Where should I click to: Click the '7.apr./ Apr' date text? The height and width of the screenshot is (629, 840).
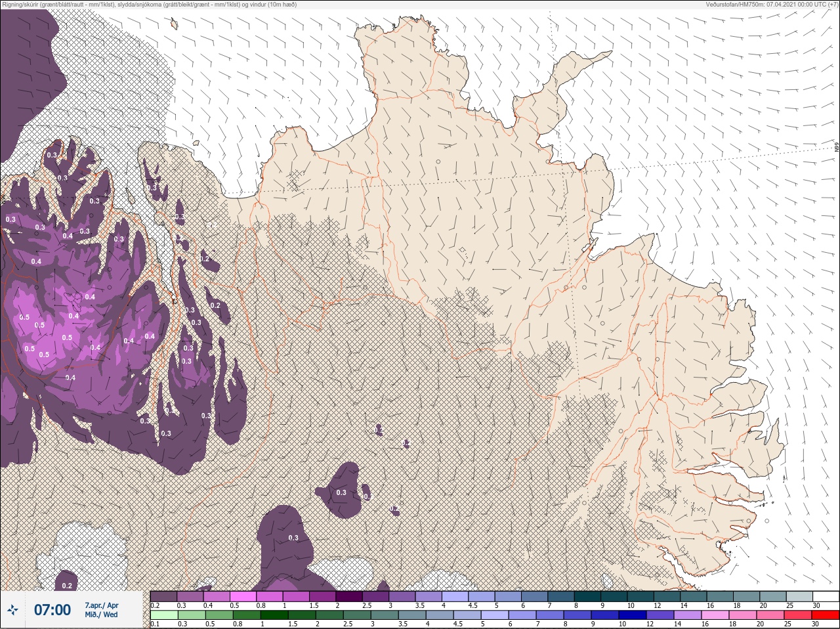102,605
